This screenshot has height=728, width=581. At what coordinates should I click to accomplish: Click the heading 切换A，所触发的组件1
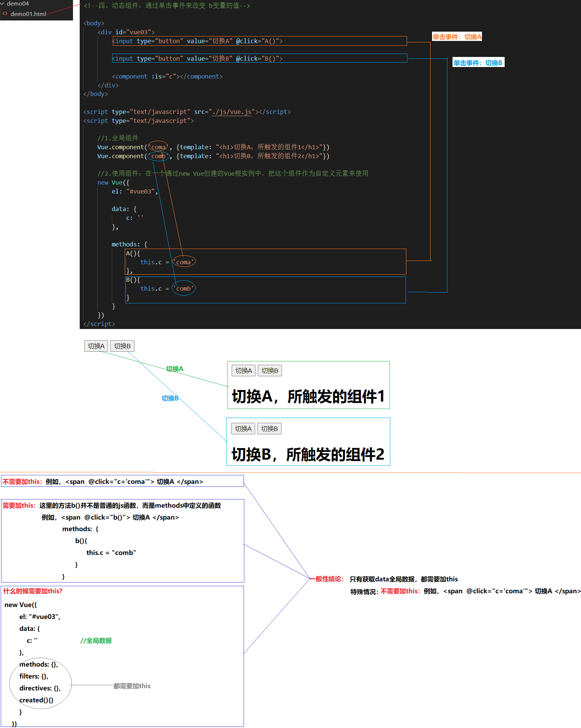308,396
